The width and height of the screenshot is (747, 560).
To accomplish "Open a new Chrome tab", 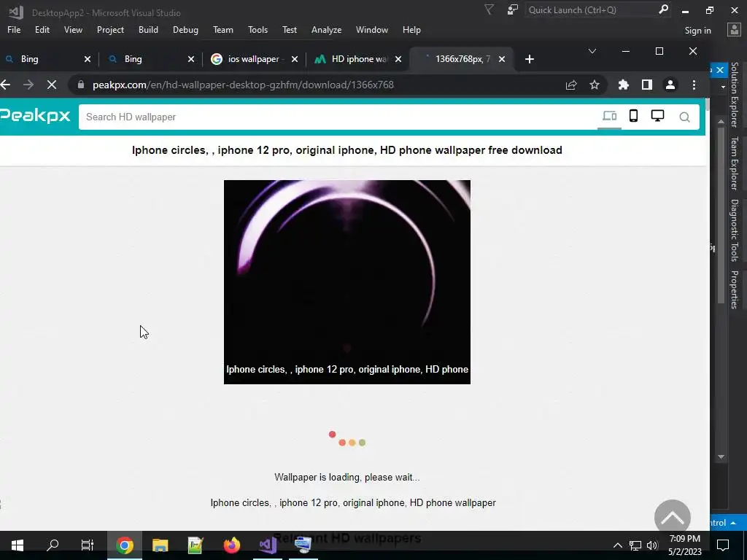I will point(530,59).
